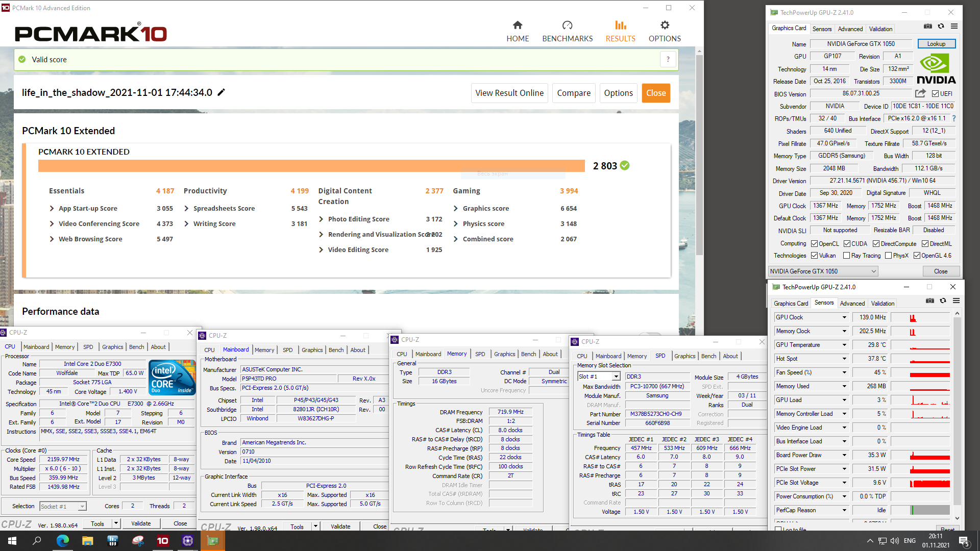This screenshot has width=980, height=551.
Task: Click View Result Online button
Action: coord(509,93)
